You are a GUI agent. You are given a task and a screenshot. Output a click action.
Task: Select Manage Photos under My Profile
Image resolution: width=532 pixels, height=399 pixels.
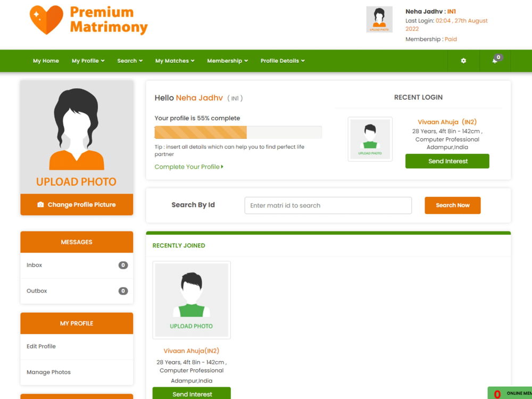[x=48, y=372]
